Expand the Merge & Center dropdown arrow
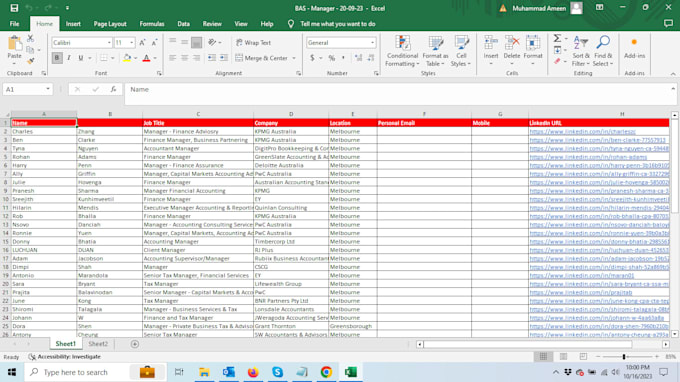This screenshot has height=382, width=680. (x=294, y=58)
